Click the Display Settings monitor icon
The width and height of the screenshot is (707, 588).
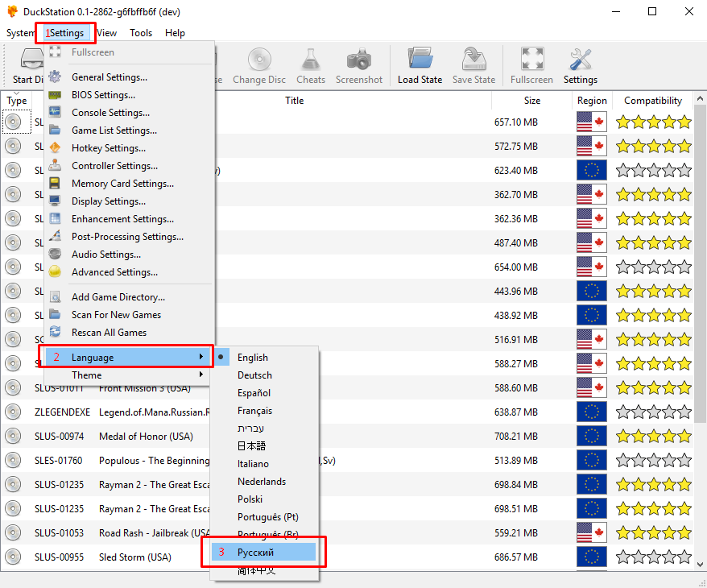(55, 201)
